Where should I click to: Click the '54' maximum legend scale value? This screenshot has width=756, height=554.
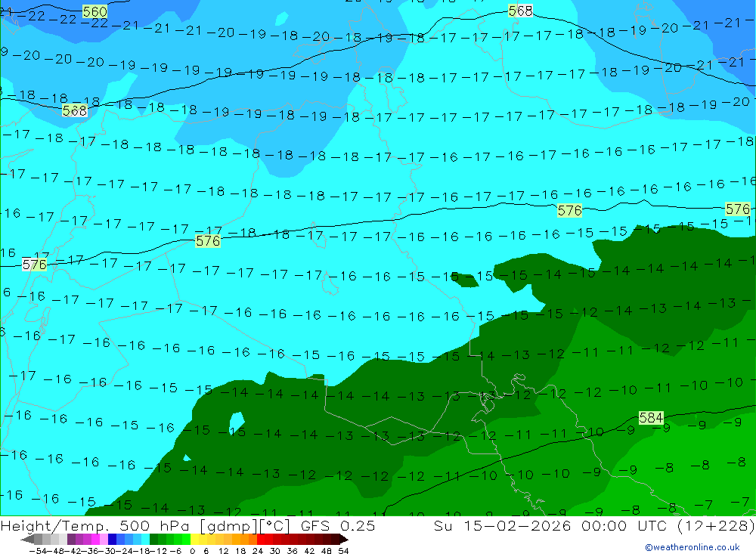[x=343, y=551]
